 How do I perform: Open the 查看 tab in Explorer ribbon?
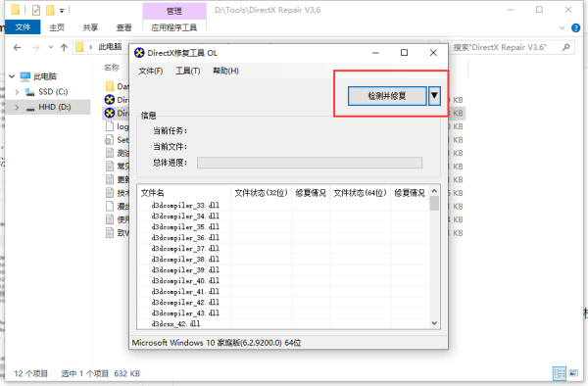pyautogui.click(x=124, y=27)
